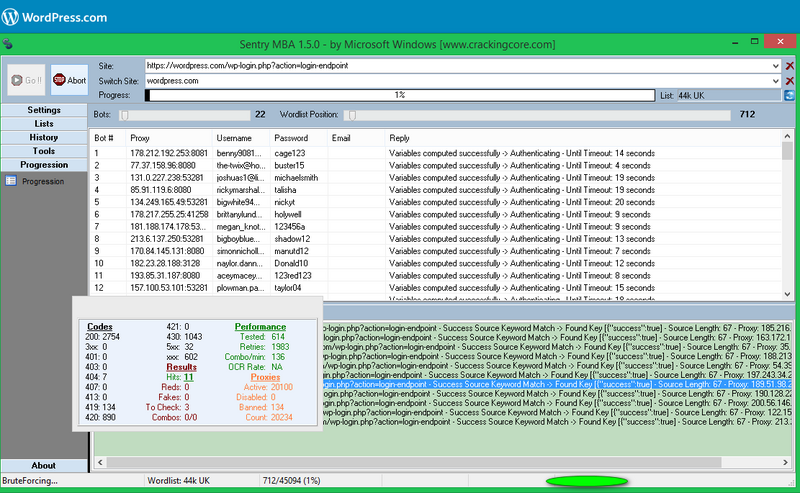Click the '430: 1043' code count
The image size is (800, 493).
pos(184,337)
